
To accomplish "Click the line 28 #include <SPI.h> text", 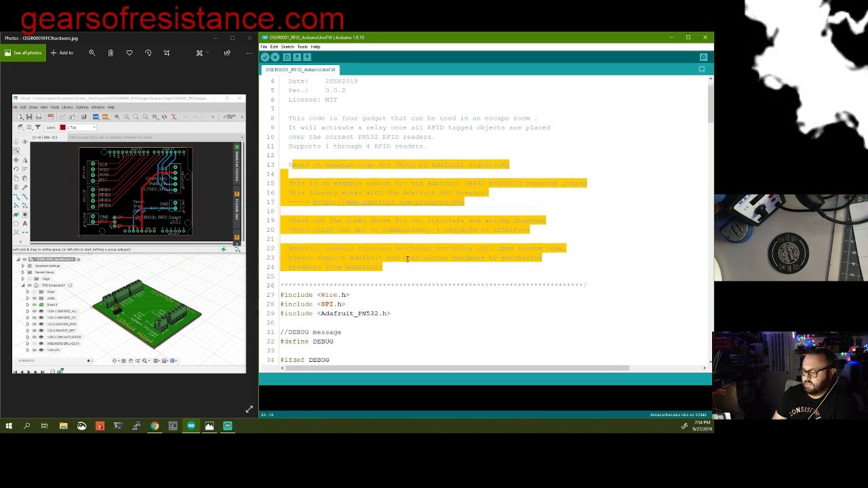I will click(313, 304).
